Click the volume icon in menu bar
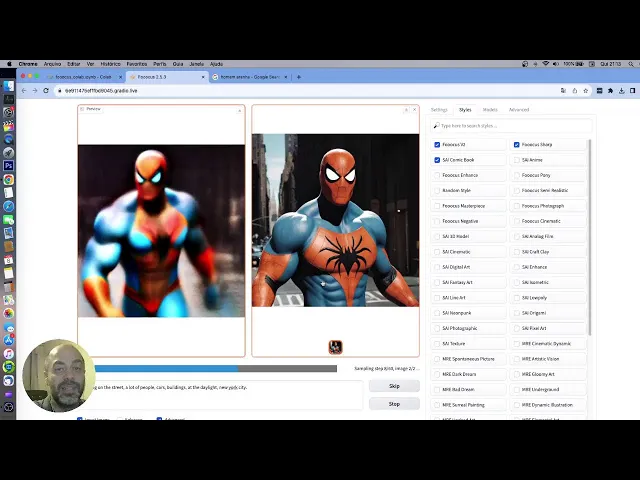 click(x=556, y=64)
